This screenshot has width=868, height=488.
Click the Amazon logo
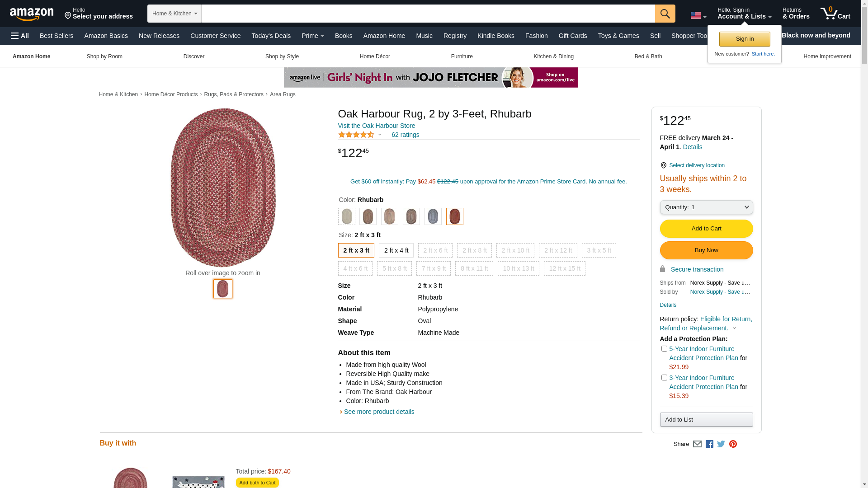[x=32, y=14]
